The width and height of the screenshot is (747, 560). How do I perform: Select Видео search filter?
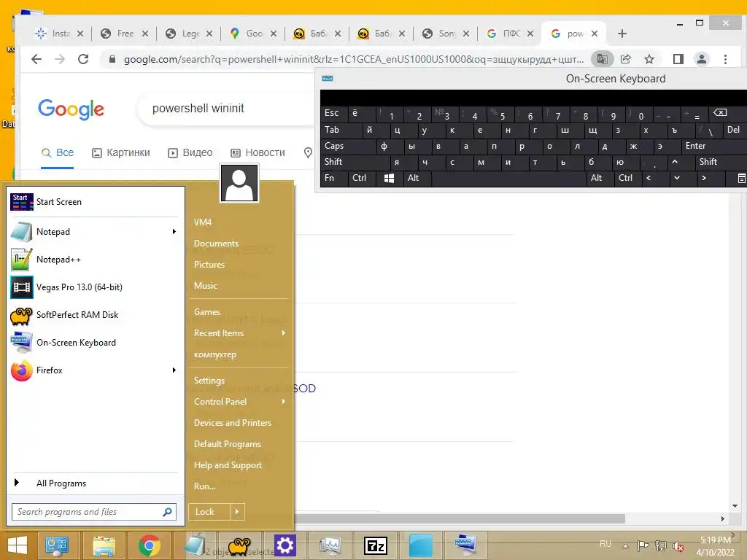pyautogui.click(x=190, y=153)
